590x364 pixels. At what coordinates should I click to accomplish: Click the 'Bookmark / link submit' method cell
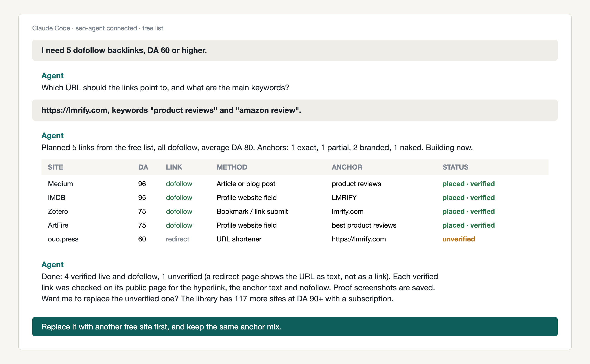[252, 212]
